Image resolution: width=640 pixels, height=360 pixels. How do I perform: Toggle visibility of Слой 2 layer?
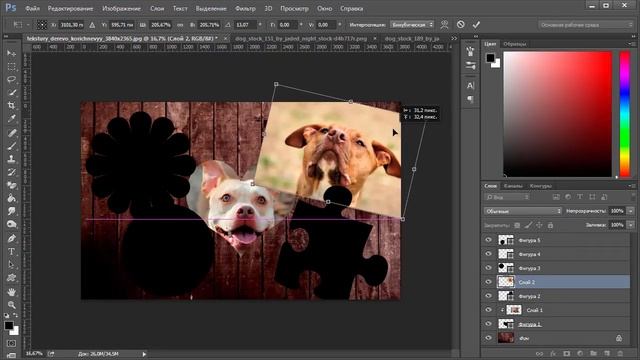coord(488,282)
